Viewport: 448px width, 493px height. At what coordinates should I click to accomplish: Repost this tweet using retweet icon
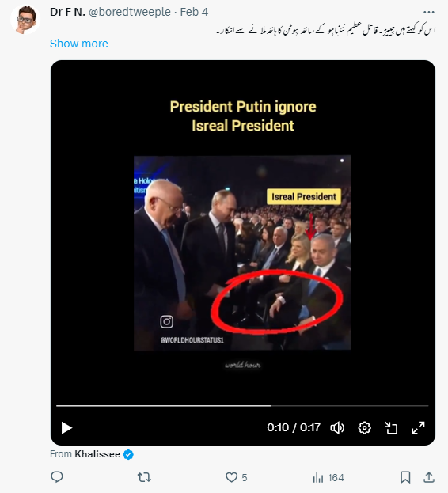pos(144,477)
